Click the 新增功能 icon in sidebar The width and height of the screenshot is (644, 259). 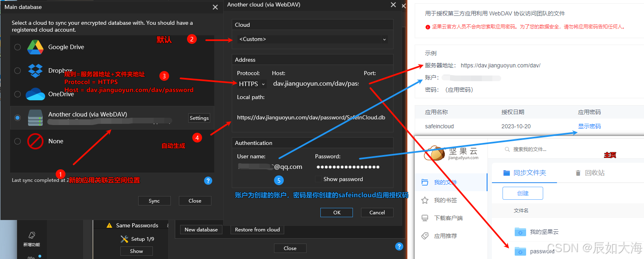click(32, 235)
